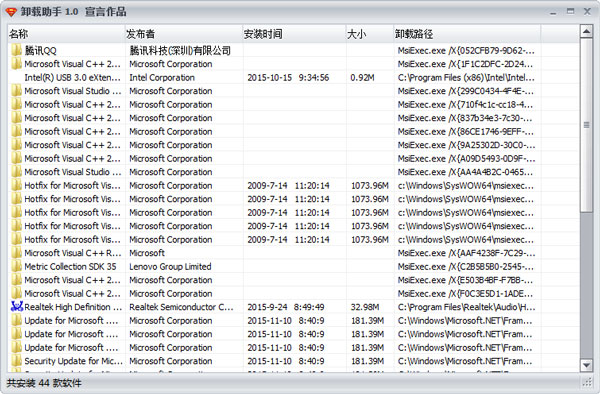Select the 腾讯QQ row name

click(x=41, y=50)
